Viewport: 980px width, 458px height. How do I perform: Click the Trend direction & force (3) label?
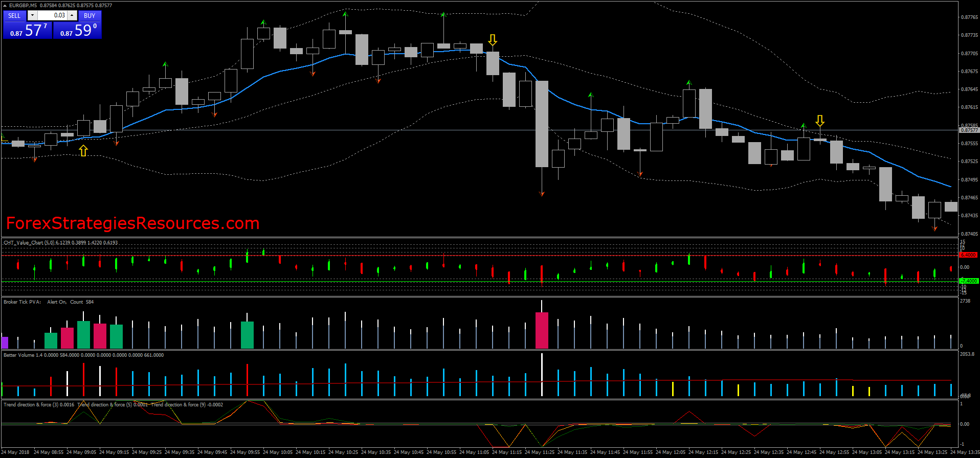[39, 405]
